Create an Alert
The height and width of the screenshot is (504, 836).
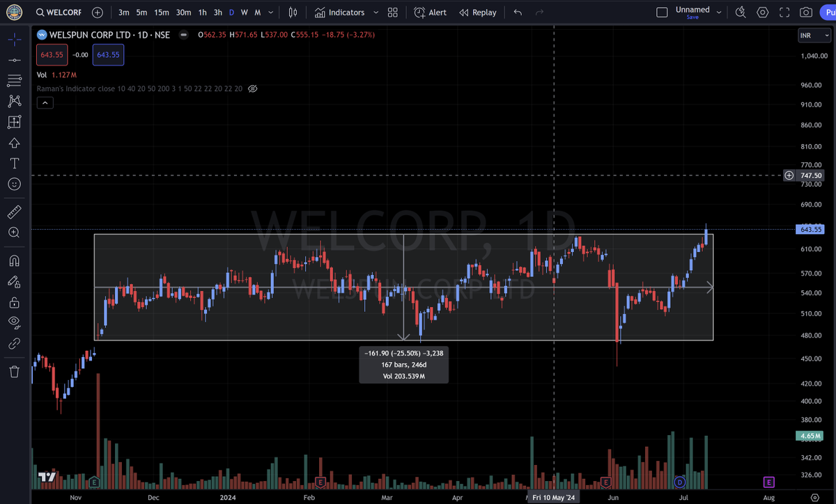point(431,13)
